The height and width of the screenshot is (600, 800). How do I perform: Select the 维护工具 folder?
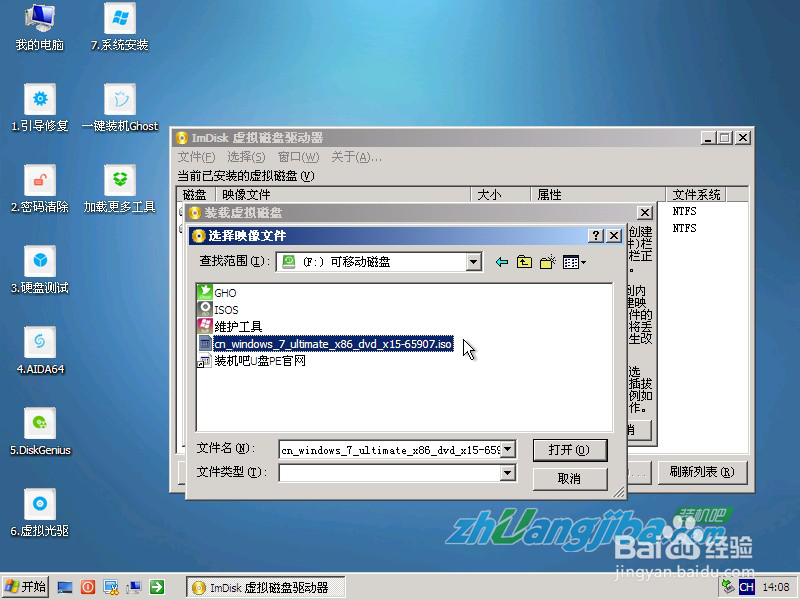coord(230,326)
